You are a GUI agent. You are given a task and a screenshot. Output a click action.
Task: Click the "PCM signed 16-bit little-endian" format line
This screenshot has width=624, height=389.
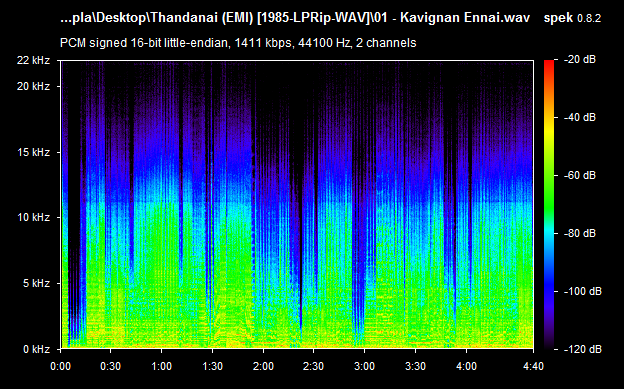(x=238, y=43)
